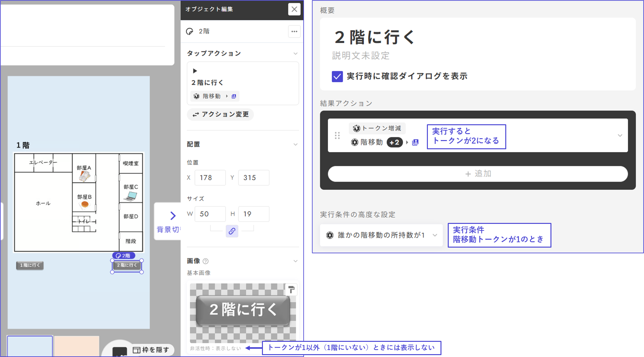Screen dimensions: 644x357
Task: Click the paint roller icon on the image
Action: (x=291, y=289)
